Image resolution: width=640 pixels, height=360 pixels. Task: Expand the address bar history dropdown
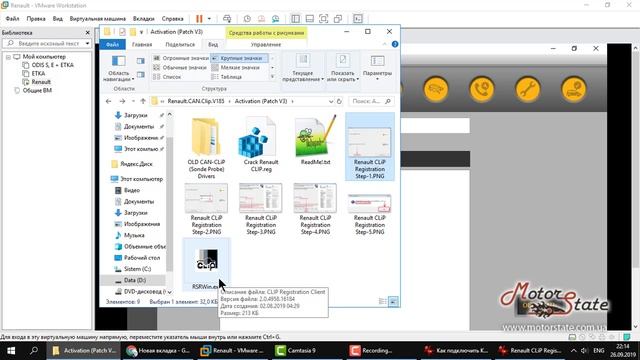click(331, 101)
